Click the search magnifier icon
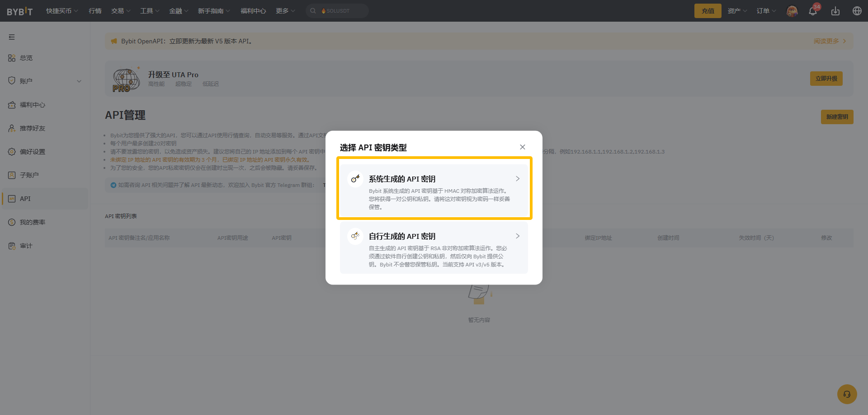 click(313, 11)
